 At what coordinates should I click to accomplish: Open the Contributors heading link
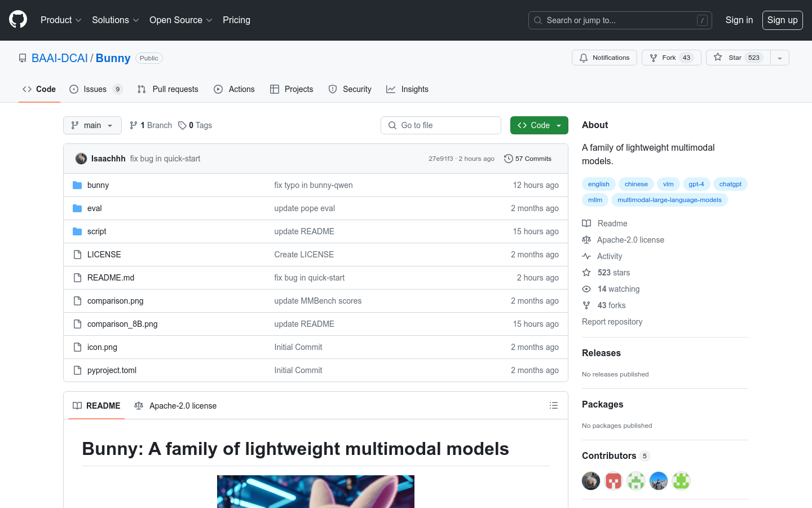616,456
